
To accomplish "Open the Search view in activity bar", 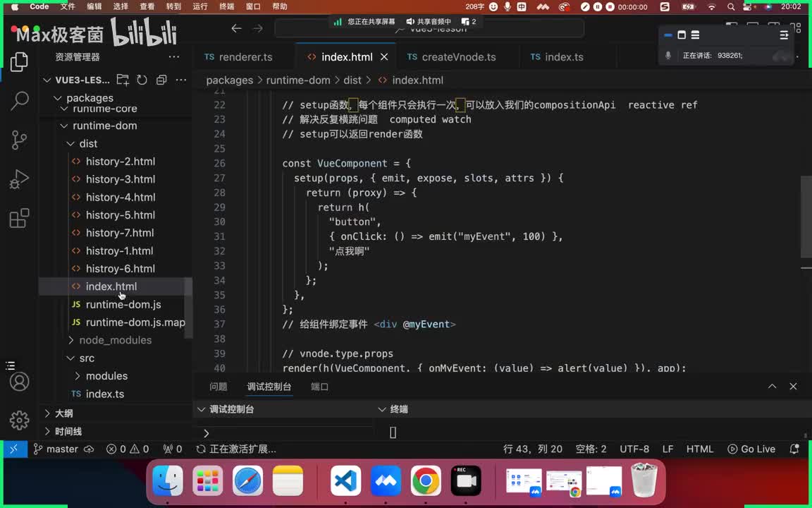I will click(x=19, y=101).
